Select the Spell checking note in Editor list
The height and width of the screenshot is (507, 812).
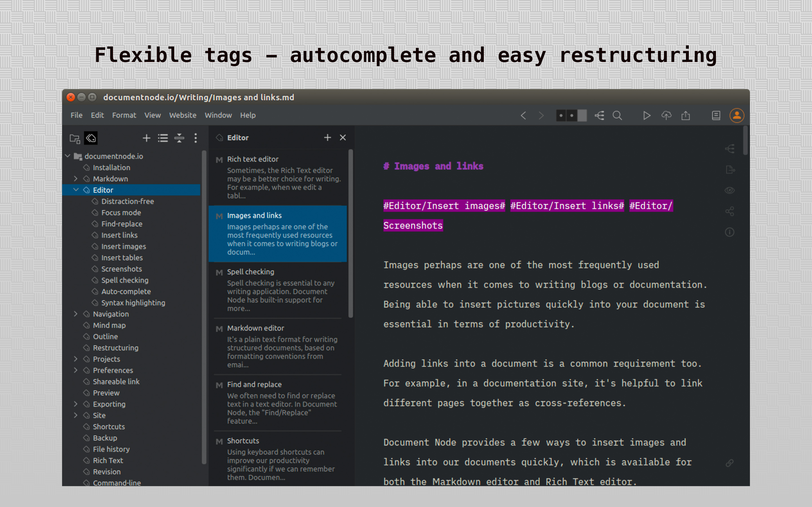[x=279, y=290]
